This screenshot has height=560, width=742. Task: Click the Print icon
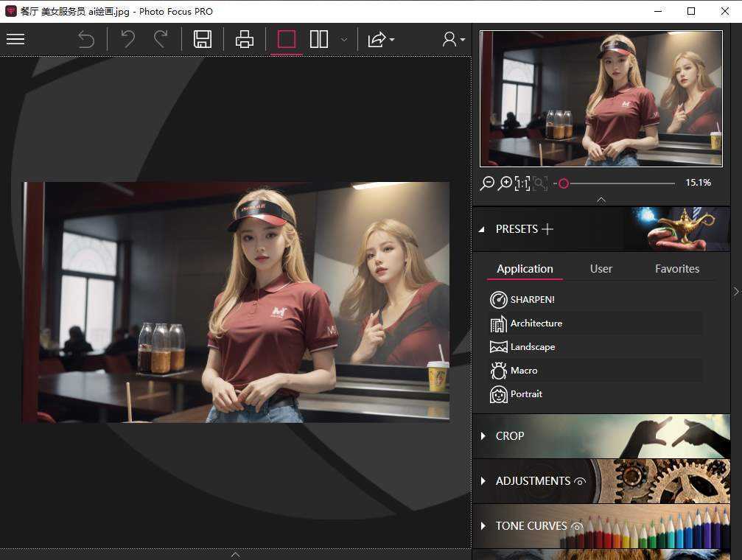(x=246, y=39)
